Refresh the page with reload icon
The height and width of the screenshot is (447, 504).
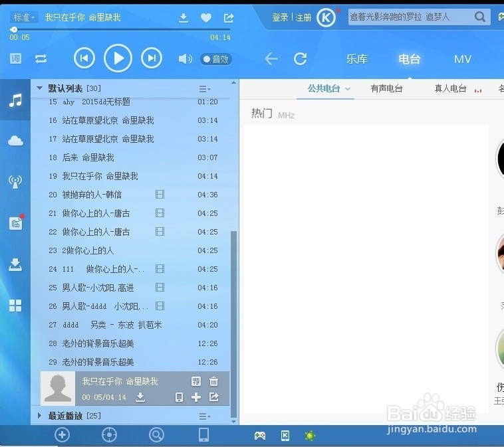[x=301, y=58]
